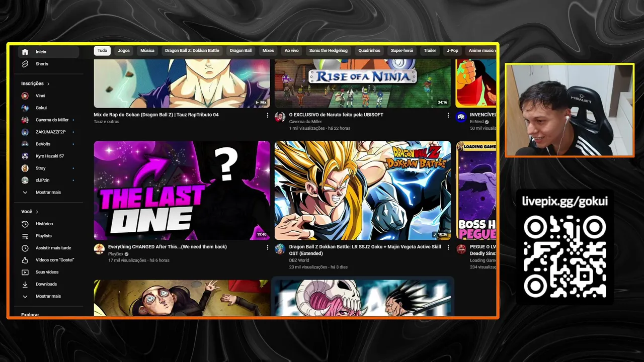644x362 pixels.
Task: Open the PlayBox channel name link
Action: (x=116, y=254)
